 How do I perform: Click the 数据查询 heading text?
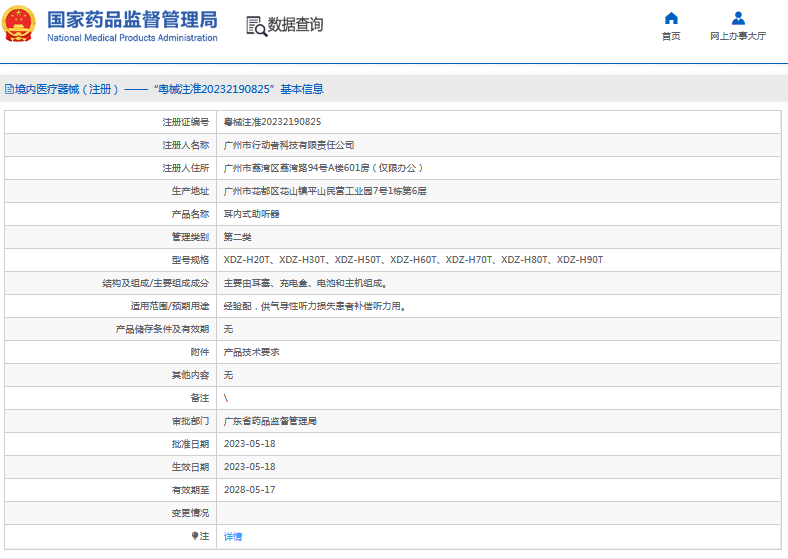pos(295,25)
